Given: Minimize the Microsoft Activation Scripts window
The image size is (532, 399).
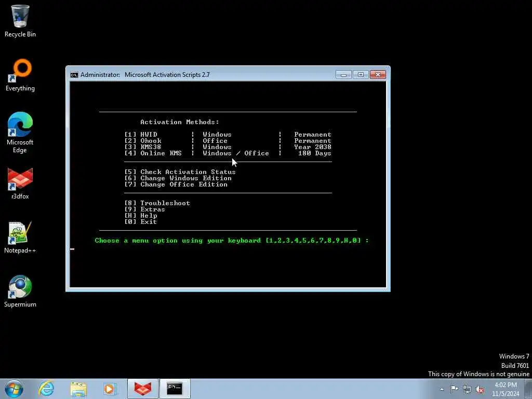Looking at the screenshot, I should point(343,75).
